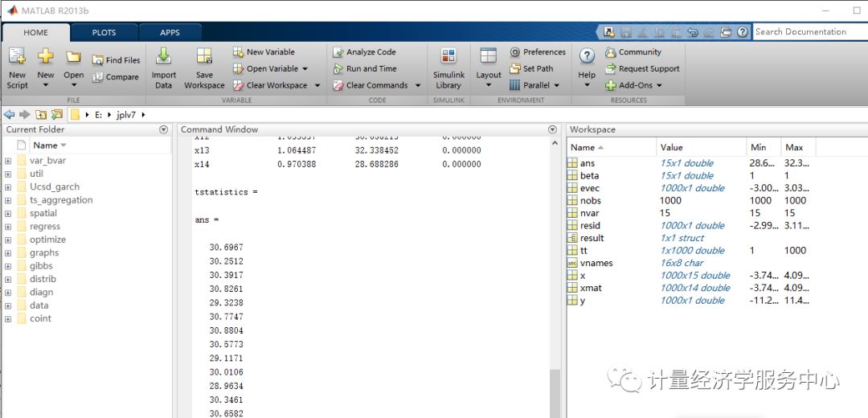The image size is (868, 418).
Task: Expand the coint folder
Action: 8,319
